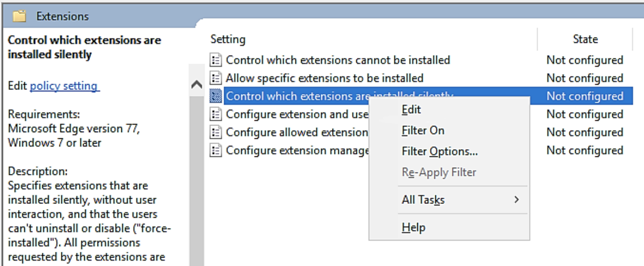Click Not configured state of Configure allowed extension row

[585, 132]
